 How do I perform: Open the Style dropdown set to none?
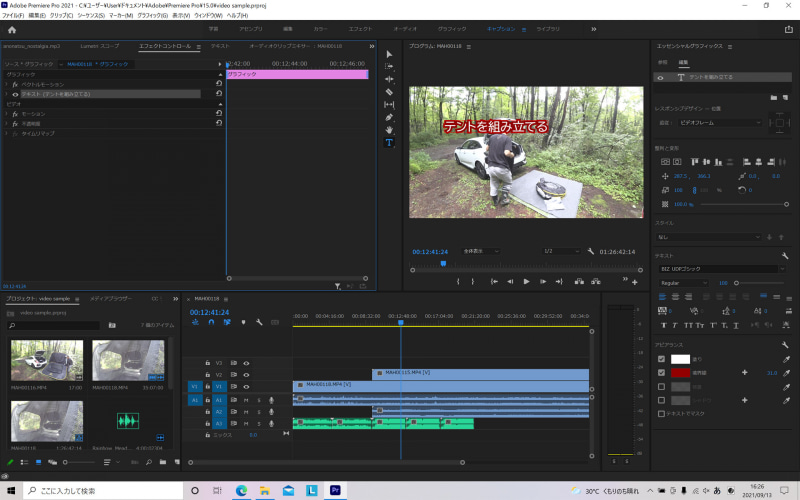[709, 237]
